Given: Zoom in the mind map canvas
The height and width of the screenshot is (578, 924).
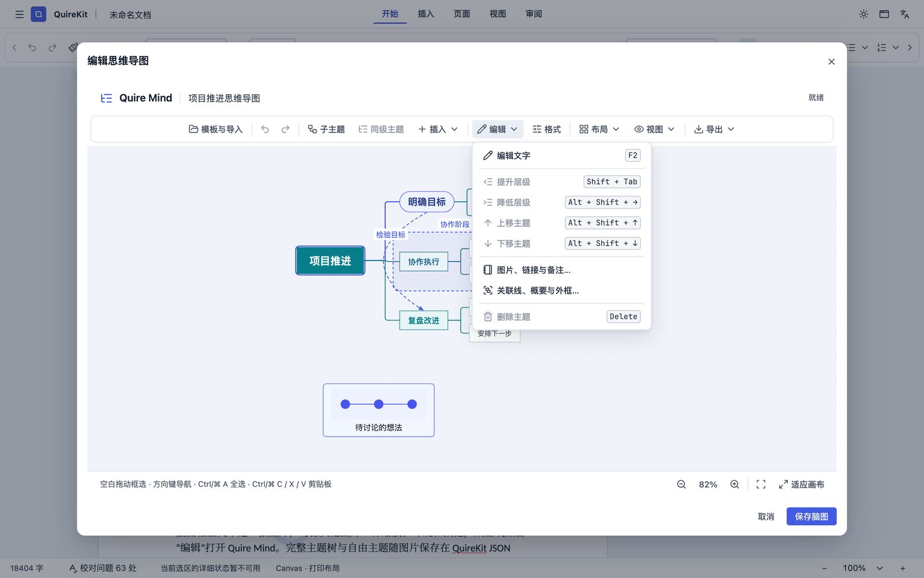Looking at the screenshot, I should coord(735,484).
